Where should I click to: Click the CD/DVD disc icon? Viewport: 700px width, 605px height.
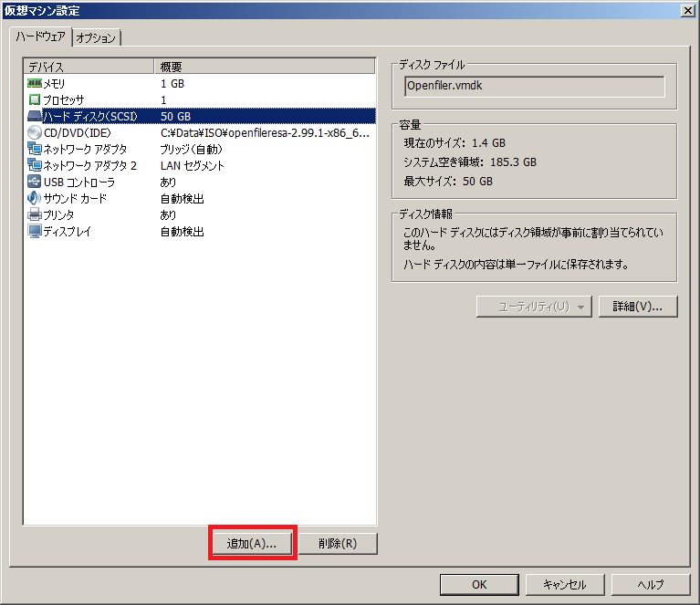[35, 132]
